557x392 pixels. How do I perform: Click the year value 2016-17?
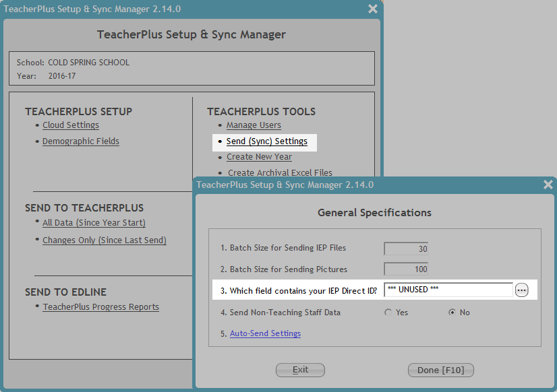62,76
